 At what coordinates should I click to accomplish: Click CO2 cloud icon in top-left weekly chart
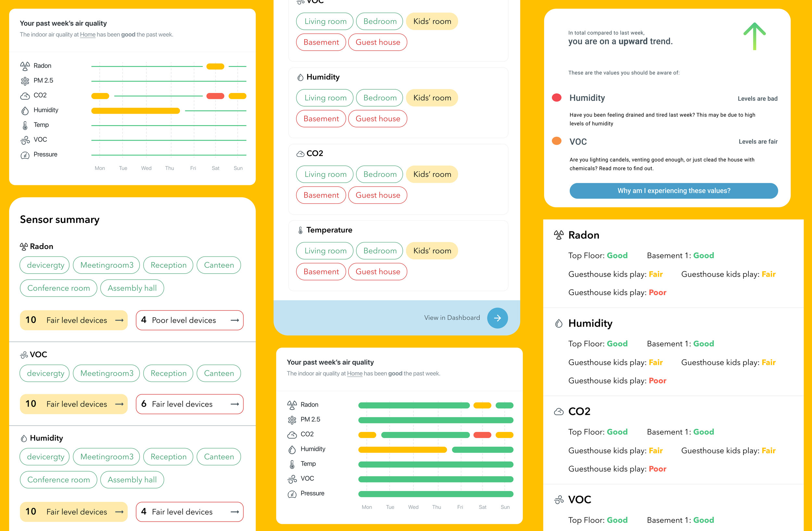[x=25, y=96]
